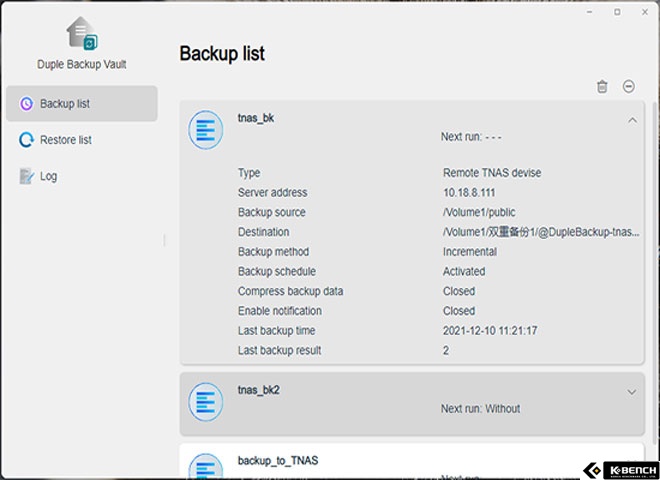Click the Backup list clock icon
The width and height of the screenshot is (660, 480).
(x=27, y=104)
